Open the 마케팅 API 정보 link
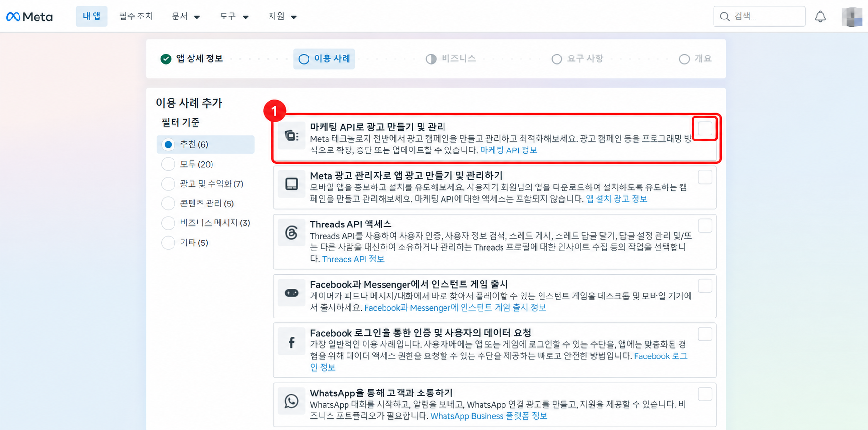Screen dimensions: 868x430 pos(508,150)
